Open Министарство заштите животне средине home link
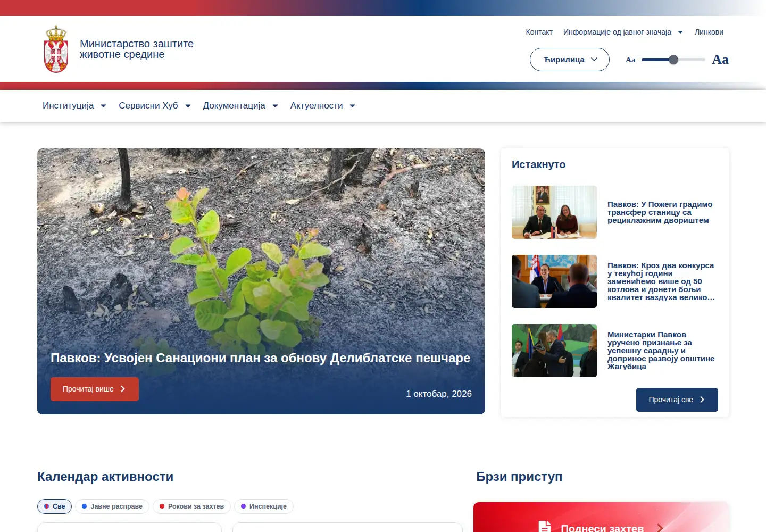 coord(137,49)
